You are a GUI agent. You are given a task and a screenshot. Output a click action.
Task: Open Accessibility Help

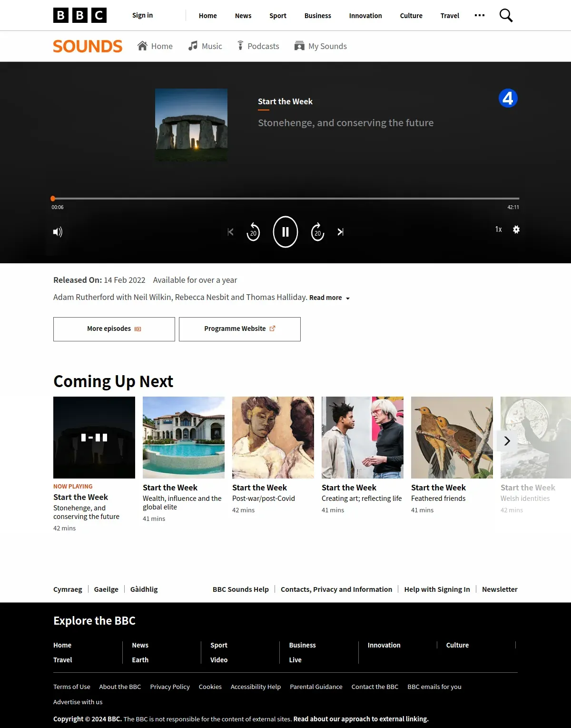(x=256, y=687)
